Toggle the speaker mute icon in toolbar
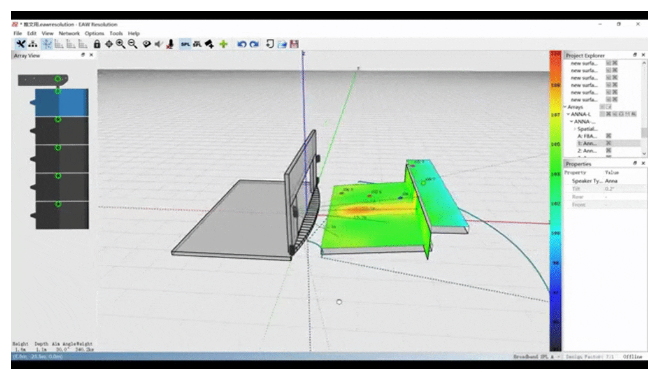This screenshot has width=652, height=372. pyautogui.click(x=158, y=44)
